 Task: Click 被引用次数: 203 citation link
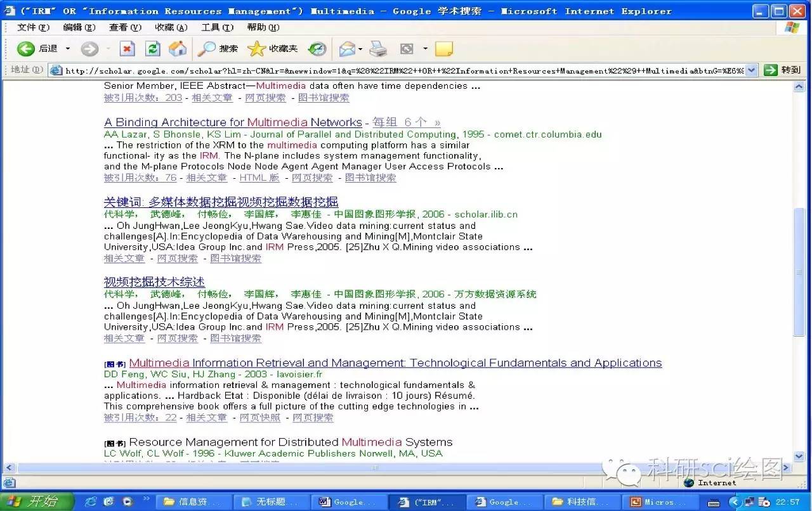click(x=143, y=98)
